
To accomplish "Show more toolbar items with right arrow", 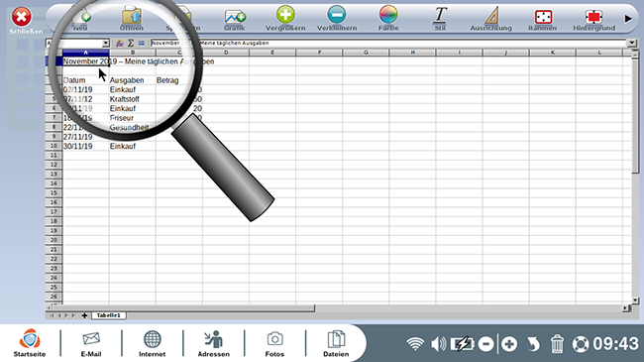I will [628, 19].
